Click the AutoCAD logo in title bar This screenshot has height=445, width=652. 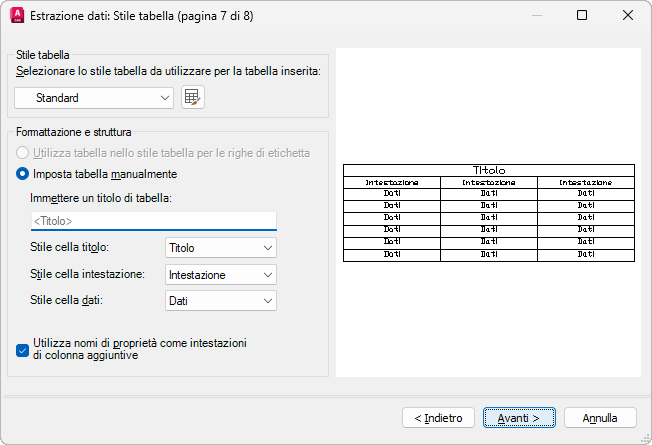point(16,16)
